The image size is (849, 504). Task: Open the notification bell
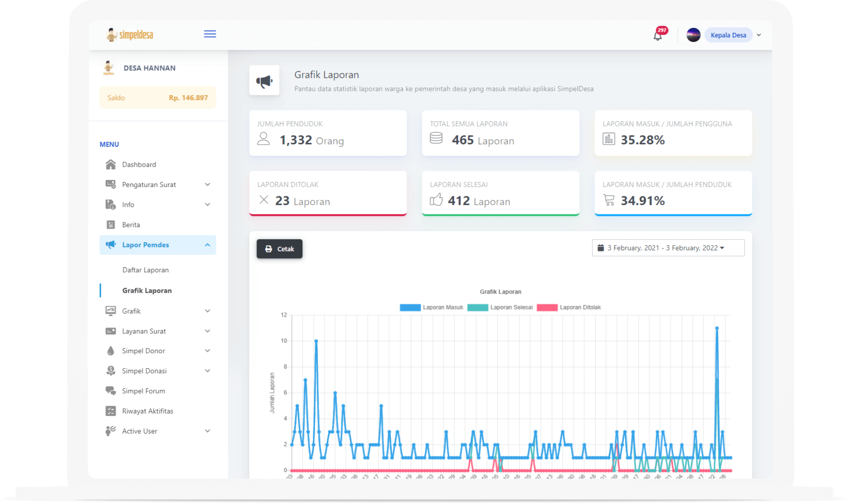click(658, 35)
